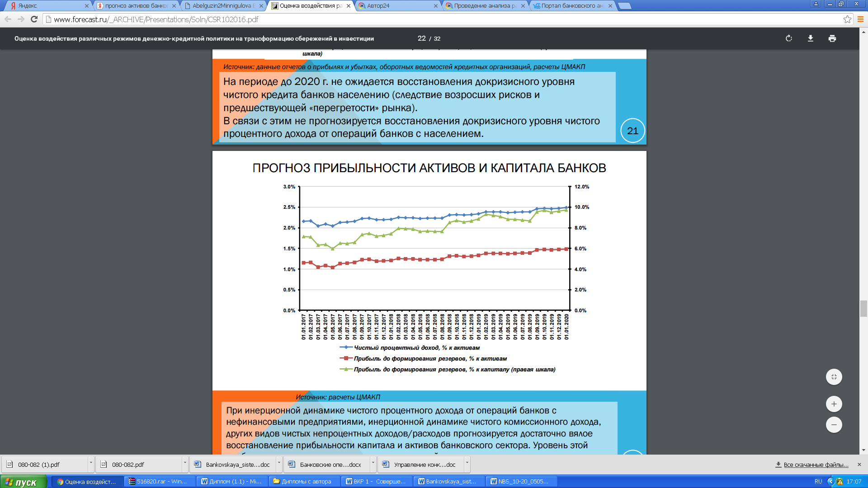
Task: Click the browser Forward arrow
Action: click(x=21, y=19)
